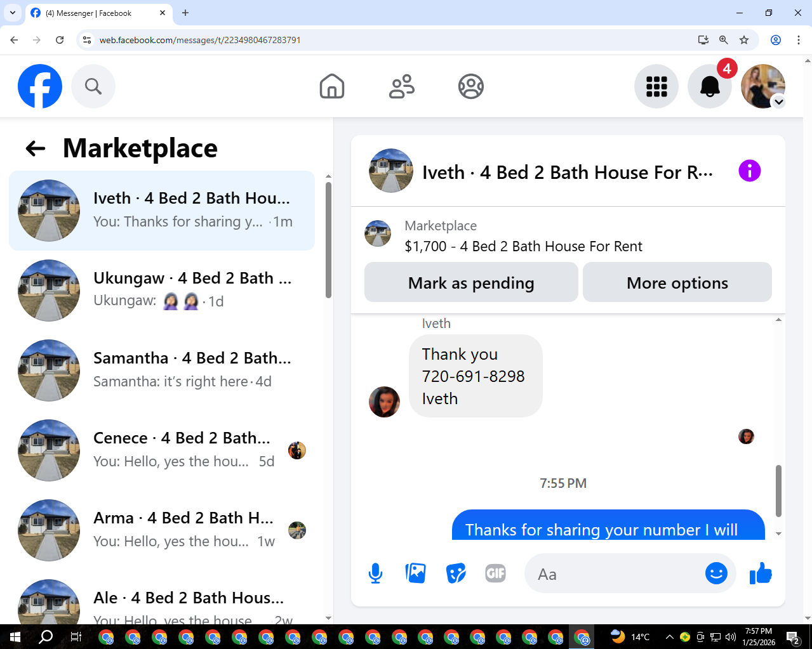Viewport: 812px width, 649px height.
Task: Open the Groups icon in top navigation
Action: pos(471,86)
